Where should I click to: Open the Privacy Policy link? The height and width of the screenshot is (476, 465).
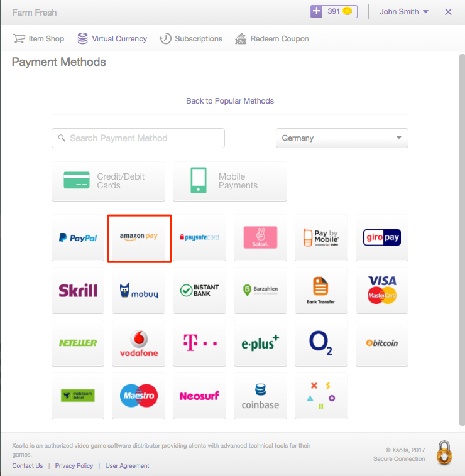(x=74, y=466)
